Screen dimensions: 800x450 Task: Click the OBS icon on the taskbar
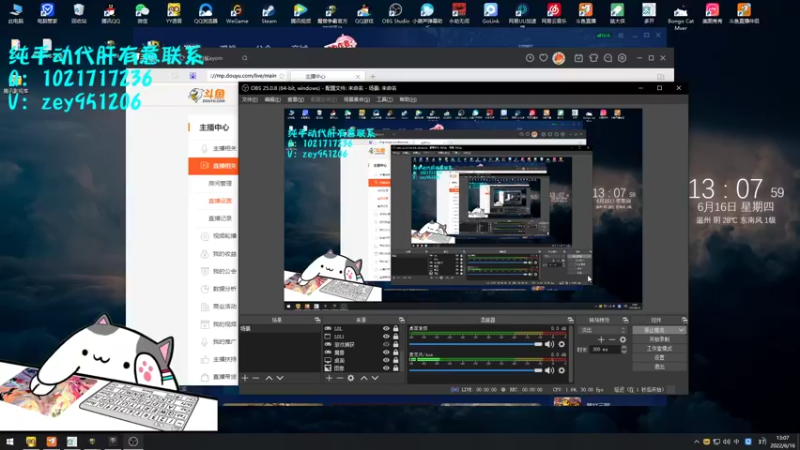[133, 441]
